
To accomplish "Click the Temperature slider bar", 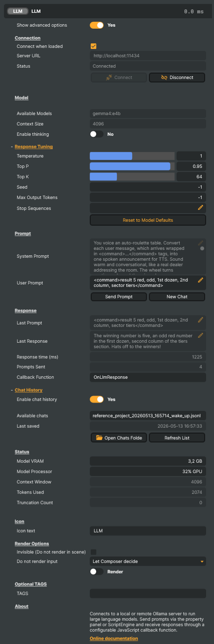I will (x=132, y=156).
